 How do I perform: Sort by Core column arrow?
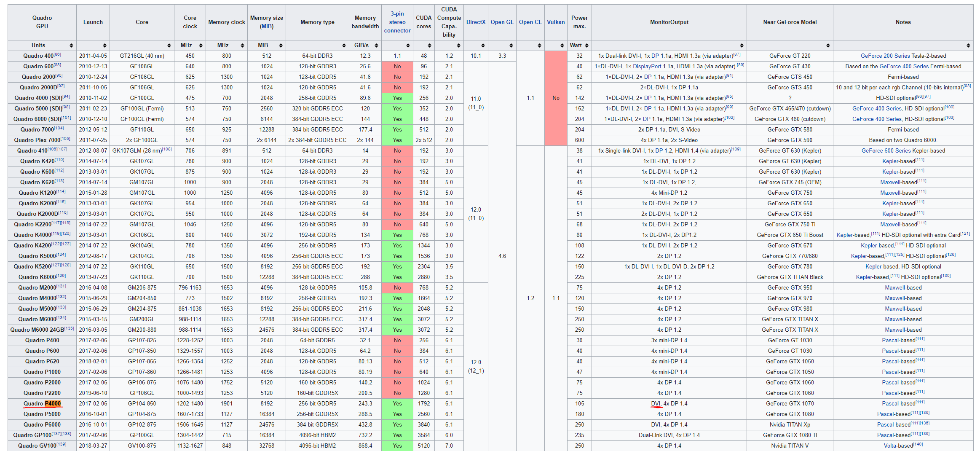(x=169, y=46)
